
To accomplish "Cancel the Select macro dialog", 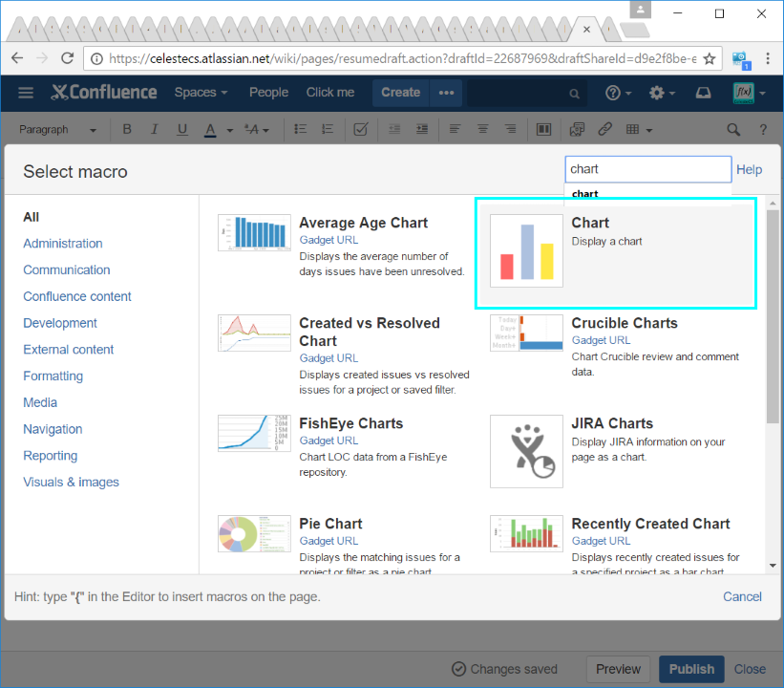I will (x=742, y=596).
